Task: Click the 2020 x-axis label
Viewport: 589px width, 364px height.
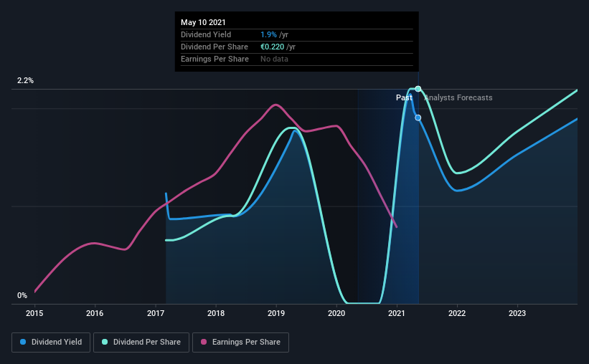Action: point(336,313)
